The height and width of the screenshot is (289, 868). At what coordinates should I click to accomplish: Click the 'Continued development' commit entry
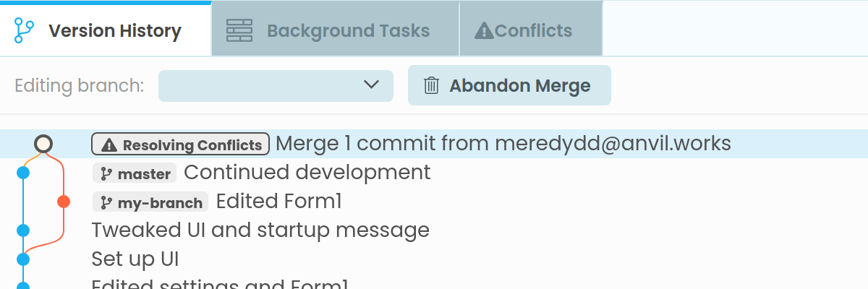[307, 173]
